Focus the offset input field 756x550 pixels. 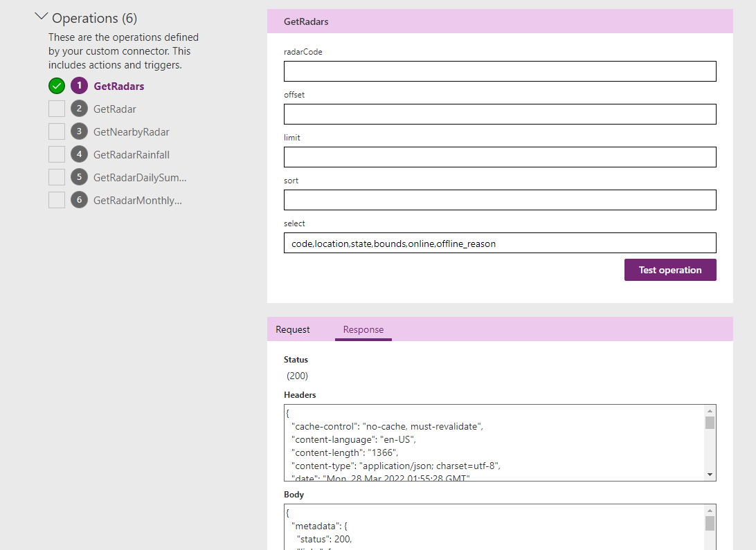500,114
